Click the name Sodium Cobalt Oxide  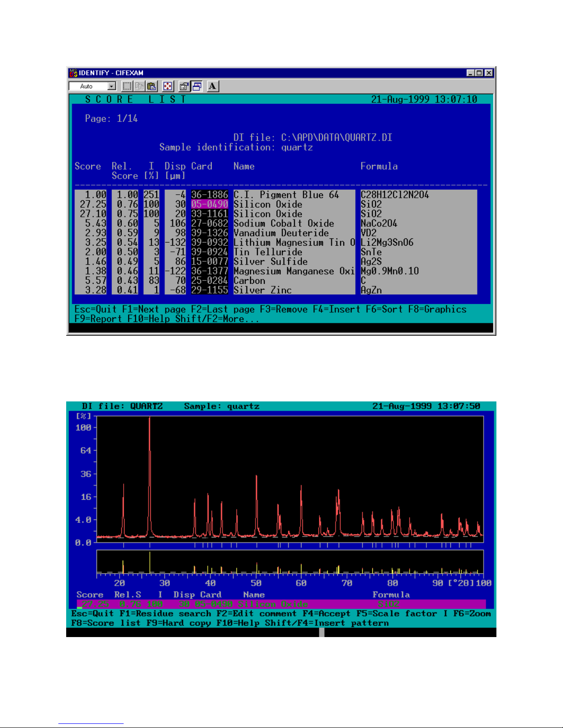[284, 223]
